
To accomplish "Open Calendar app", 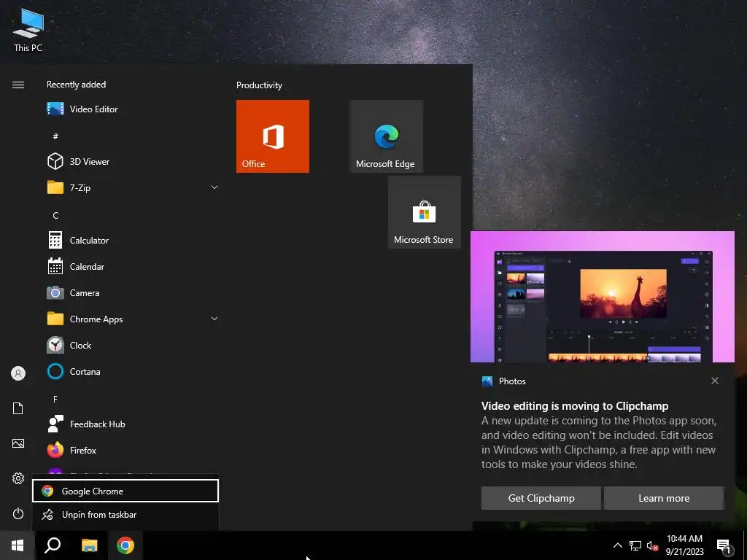I will [x=133, y=267].
